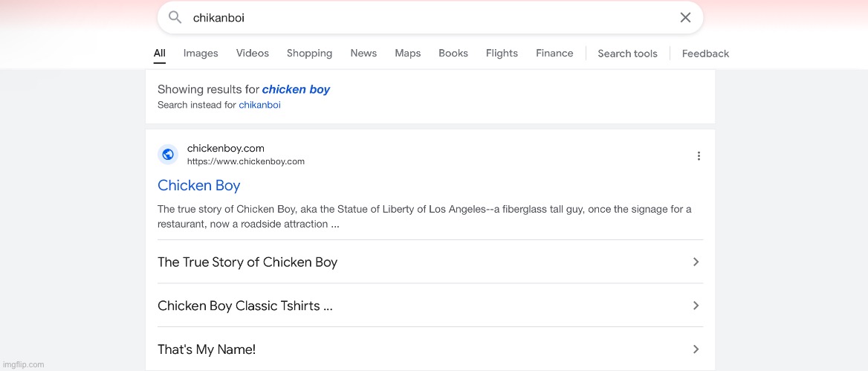Click the magnifying glass search icon
Viewport: 868px width, 371px height.
(x=175, y=17)
